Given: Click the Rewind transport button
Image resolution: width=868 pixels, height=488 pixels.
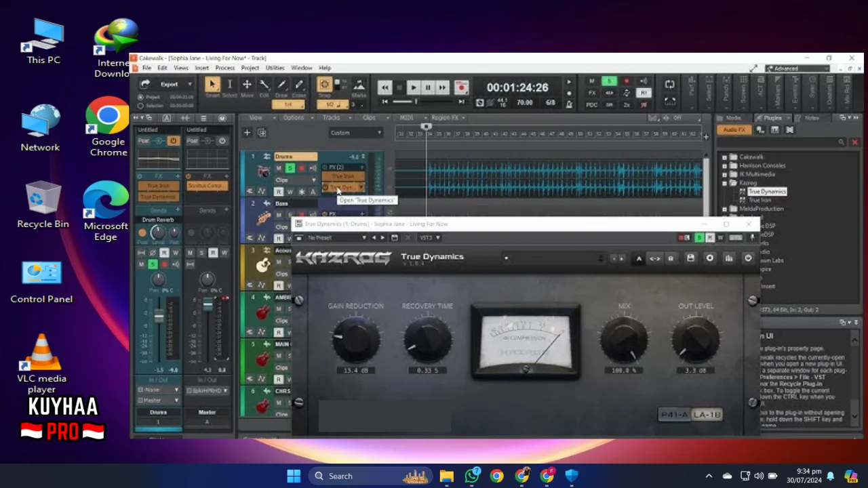Looking at the screenshot, I should 384,87.
